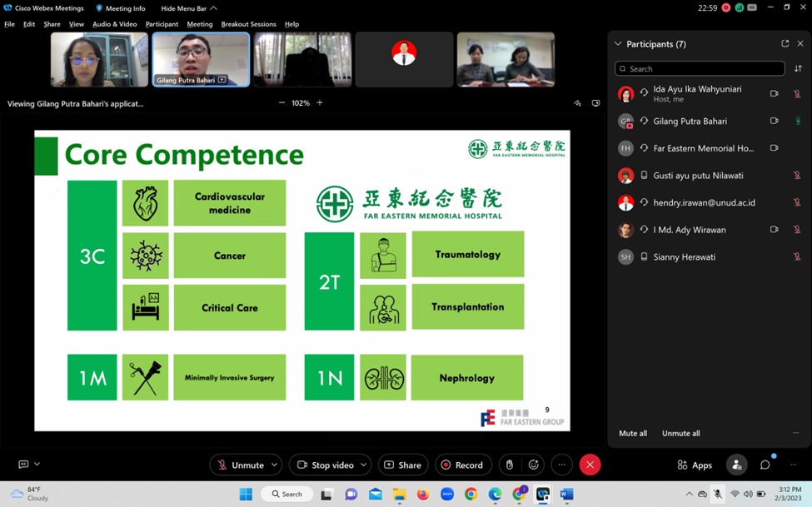Mute Gilang Putra Bahari's microphone

coord(798,121)
